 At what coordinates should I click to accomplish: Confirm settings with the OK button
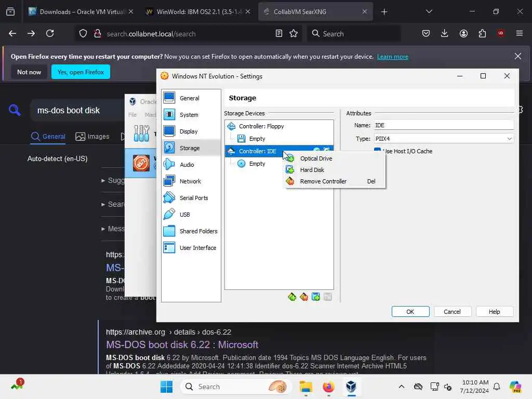[x=410, y=312]
